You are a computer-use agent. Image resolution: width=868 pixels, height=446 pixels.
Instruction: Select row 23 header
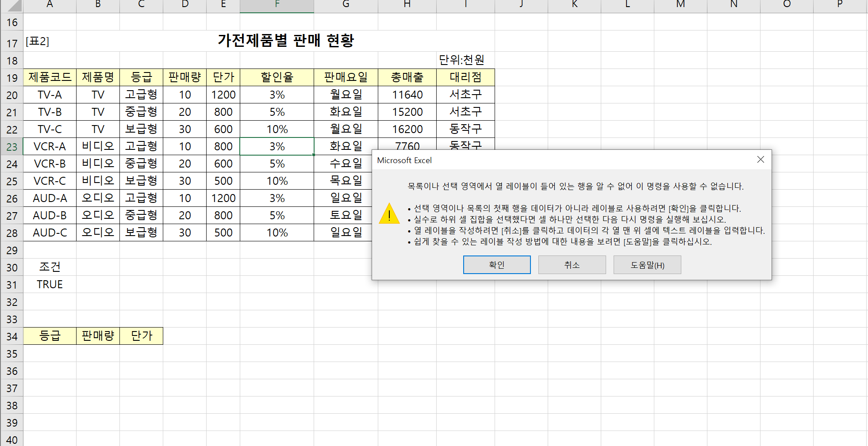(x=12, y=147)
